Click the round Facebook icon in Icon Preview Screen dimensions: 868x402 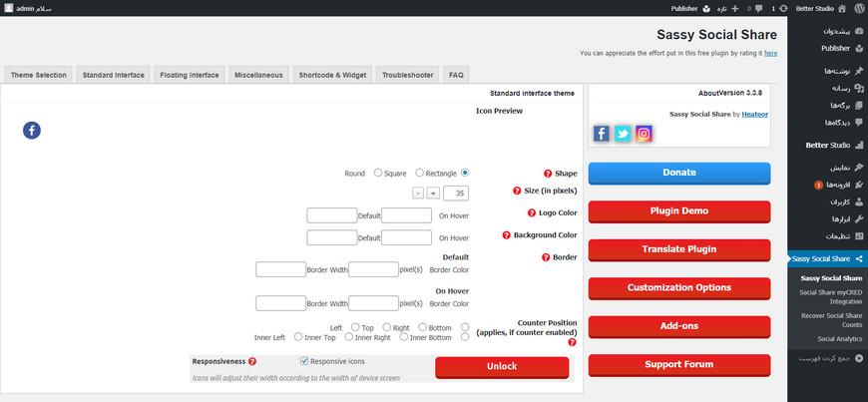(x=32, y=131)
